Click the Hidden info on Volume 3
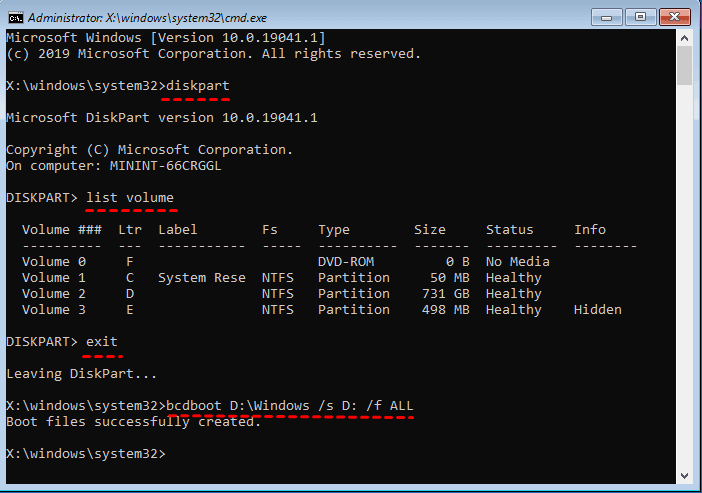This screenshot has width=702, height=493. (597, 309)
